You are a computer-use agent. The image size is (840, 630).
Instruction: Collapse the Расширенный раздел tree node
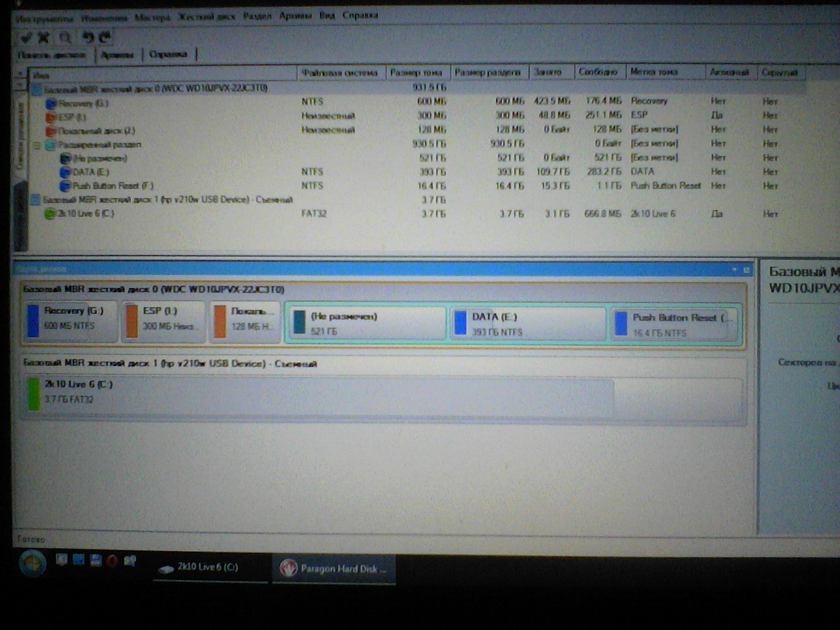[x=37, y=145]
